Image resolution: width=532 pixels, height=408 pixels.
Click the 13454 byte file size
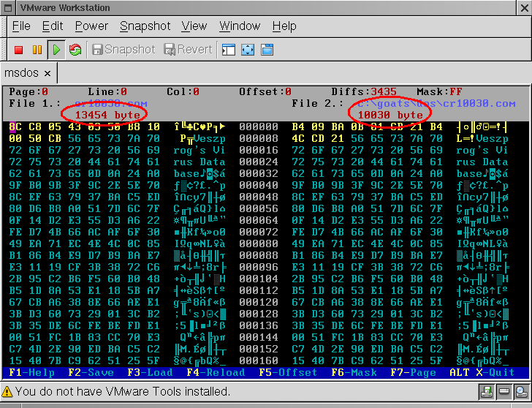[107, 115]
